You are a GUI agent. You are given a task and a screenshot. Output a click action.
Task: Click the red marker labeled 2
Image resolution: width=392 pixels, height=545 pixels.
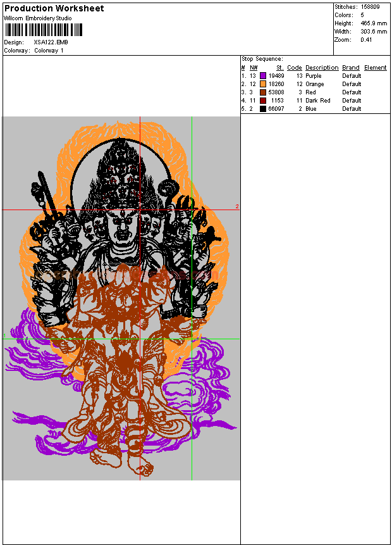point(237,206)
